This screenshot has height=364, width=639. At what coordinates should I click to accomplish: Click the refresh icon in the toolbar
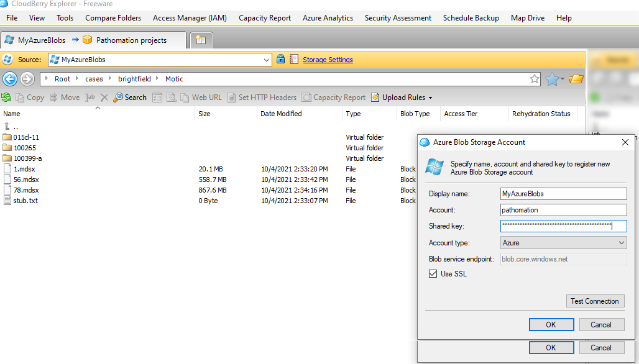6,98
